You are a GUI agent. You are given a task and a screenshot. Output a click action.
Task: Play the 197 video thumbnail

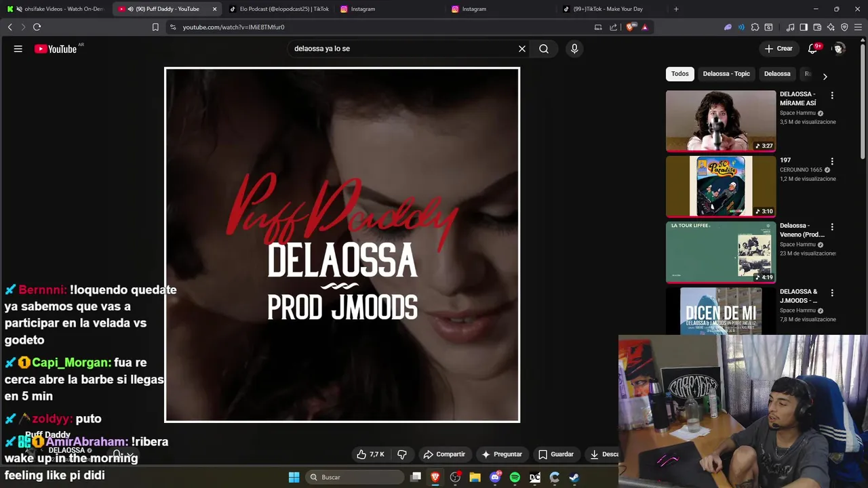pos(721,186)
